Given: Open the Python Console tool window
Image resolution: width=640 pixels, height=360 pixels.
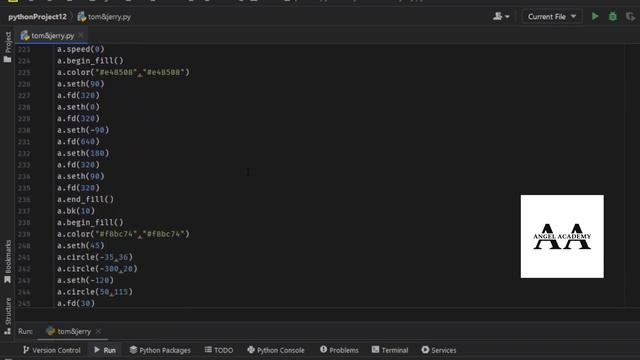Looking at the screenshot, I should click(276, 350).
